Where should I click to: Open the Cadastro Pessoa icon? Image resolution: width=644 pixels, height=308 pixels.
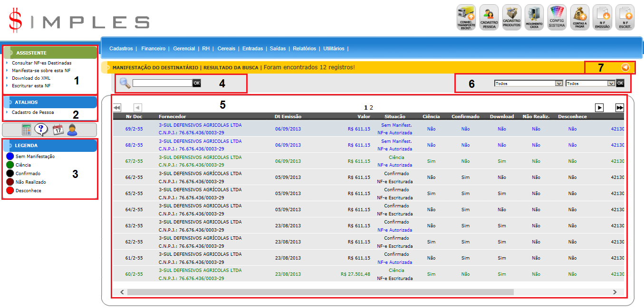tap(489, 17)
